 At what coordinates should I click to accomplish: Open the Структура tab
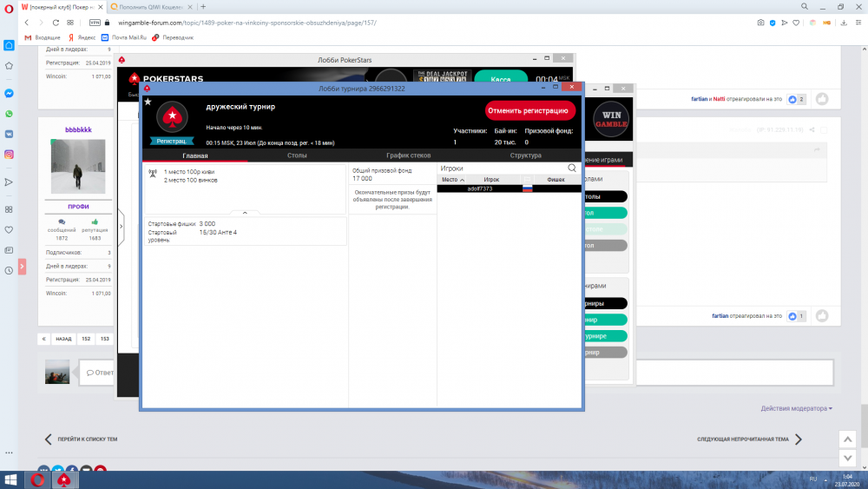pyautogui.click(x=525, y=155)
